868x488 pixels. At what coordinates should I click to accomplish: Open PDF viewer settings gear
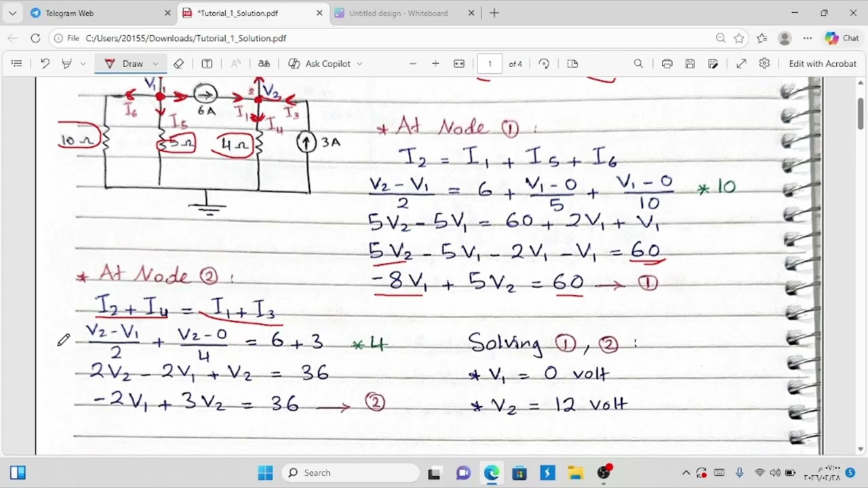764,64
